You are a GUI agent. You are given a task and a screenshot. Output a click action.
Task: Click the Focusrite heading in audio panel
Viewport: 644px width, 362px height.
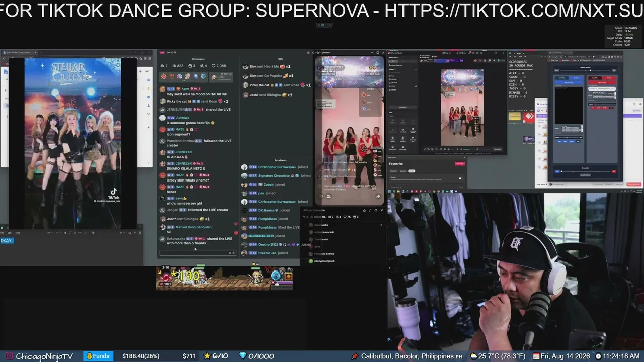(396, 164)
